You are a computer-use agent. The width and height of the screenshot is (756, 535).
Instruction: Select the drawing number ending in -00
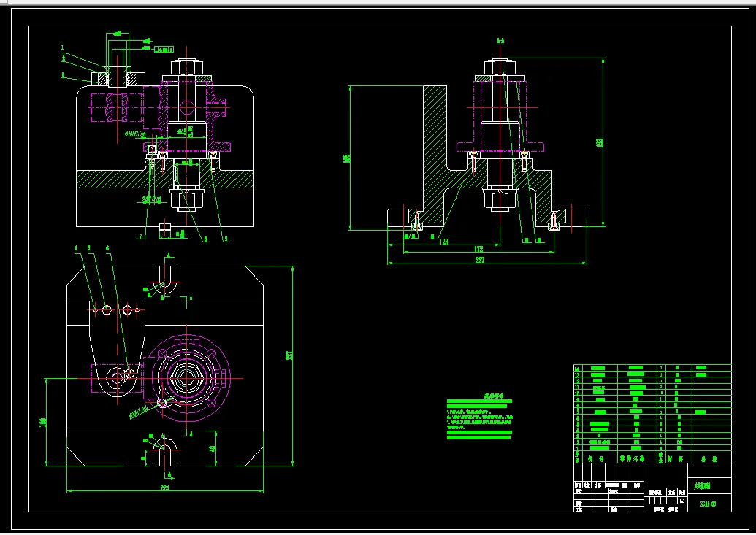708,504
